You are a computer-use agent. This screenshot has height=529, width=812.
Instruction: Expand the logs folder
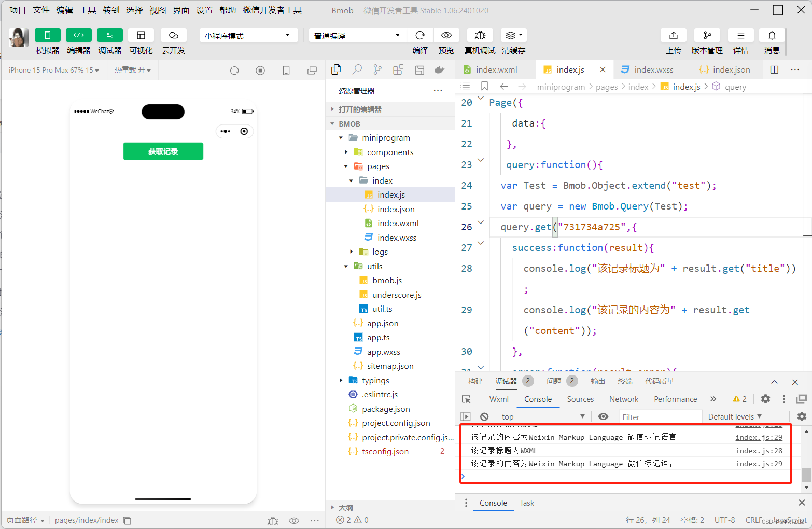point(390,252)
